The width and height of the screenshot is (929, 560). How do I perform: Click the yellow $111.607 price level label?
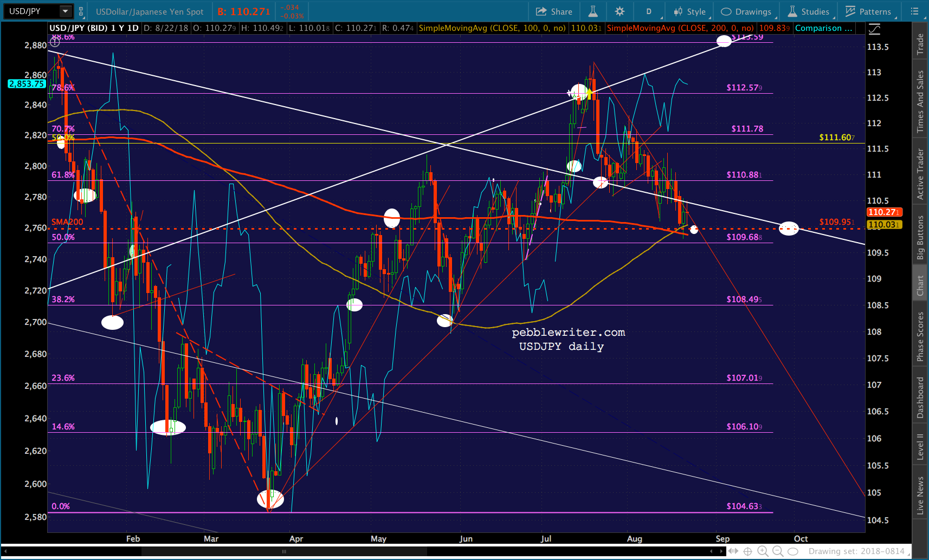point(837,137)
